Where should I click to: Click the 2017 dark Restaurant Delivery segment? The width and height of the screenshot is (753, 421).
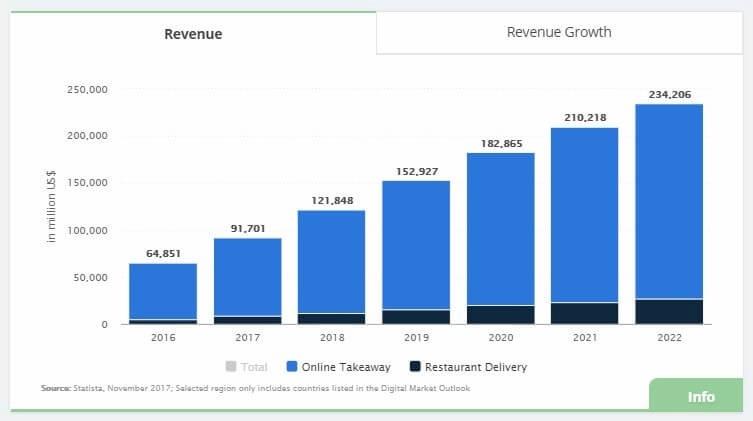click(x=247, y=321)
